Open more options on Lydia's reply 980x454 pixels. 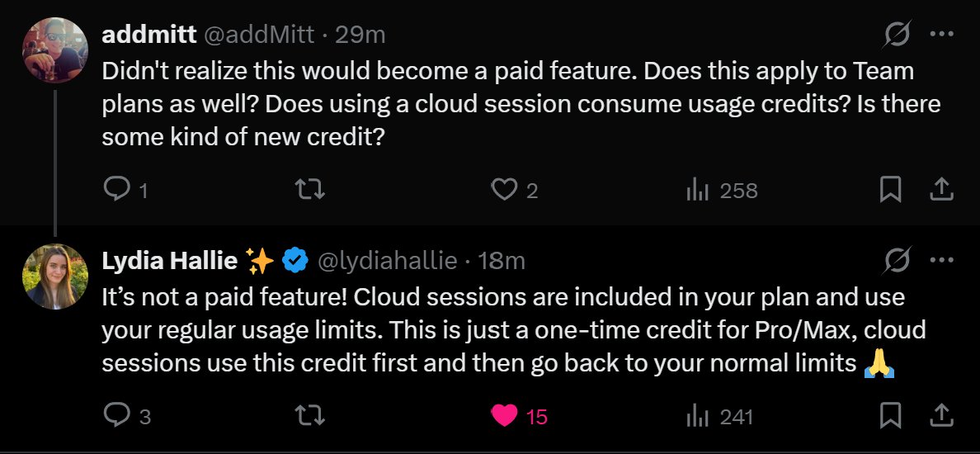click(941, 260)
